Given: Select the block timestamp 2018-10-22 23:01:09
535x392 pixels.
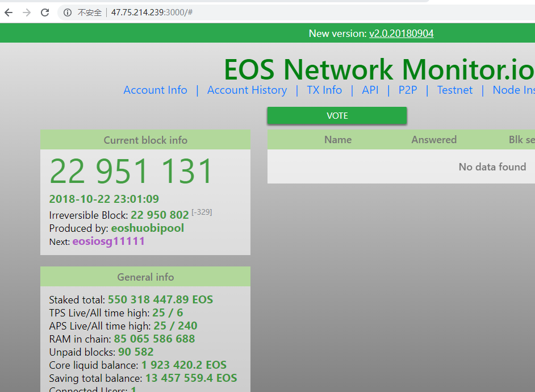Looking at the screenshot, I should point(104,199).
